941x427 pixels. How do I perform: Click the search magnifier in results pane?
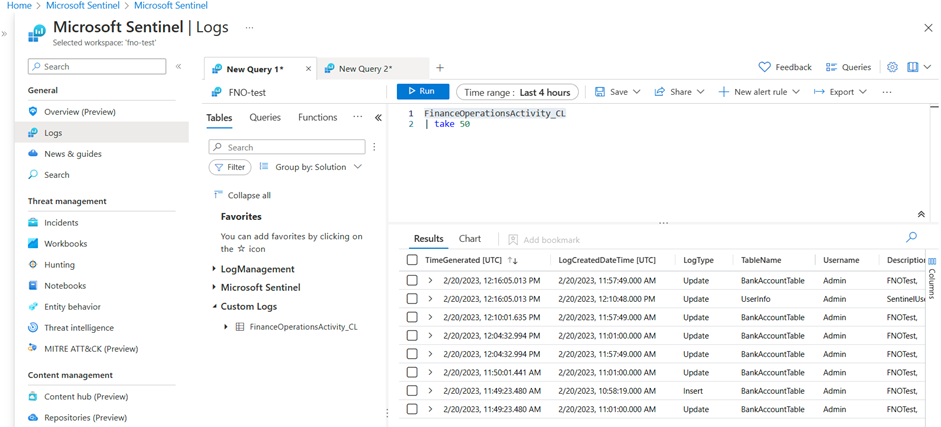coord(911,237)
